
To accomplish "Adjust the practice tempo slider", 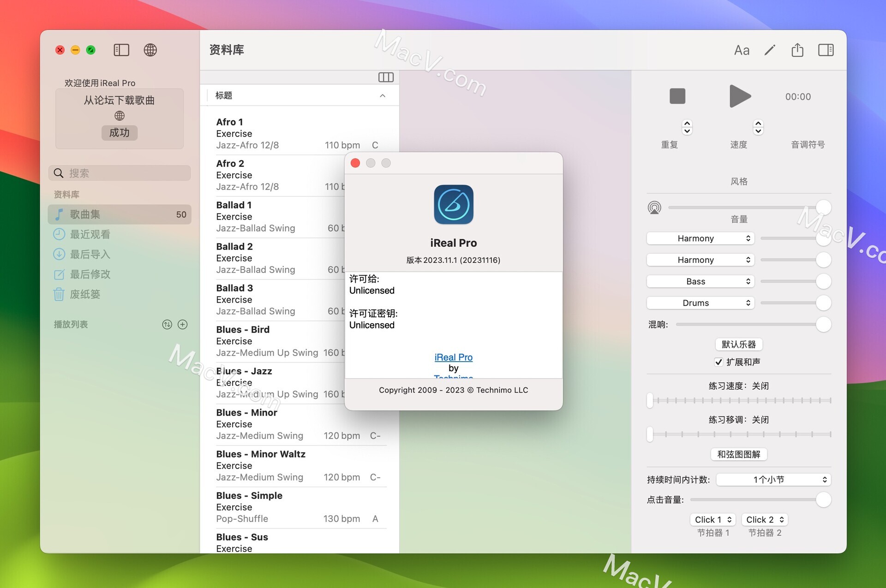I will click(739, 400).
